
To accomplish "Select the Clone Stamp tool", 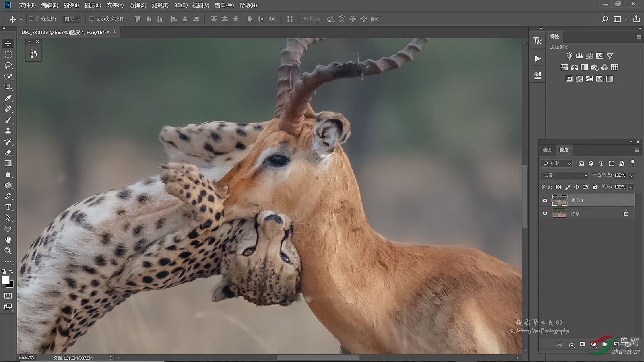I will tap(8, 131).
